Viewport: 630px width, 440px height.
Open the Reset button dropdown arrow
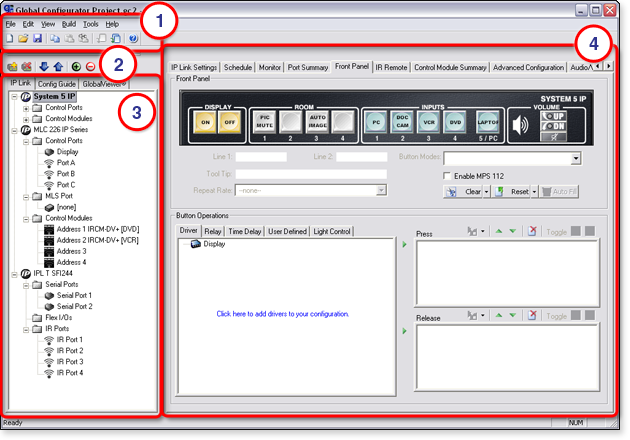point(535,190)
